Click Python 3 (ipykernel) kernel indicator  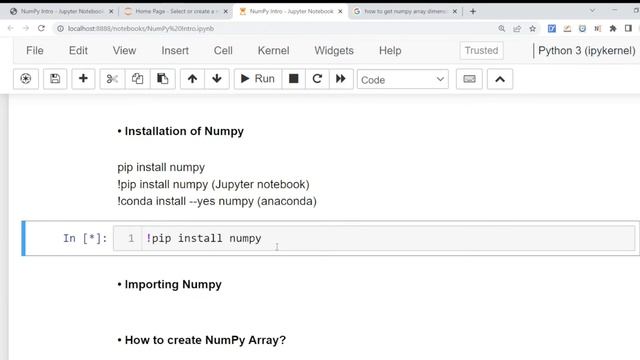[587, 51]
